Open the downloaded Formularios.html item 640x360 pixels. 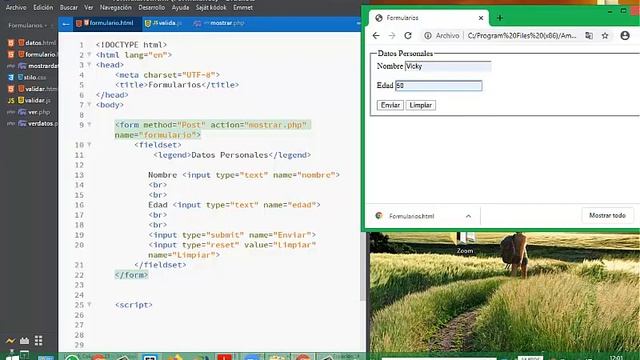411,216
